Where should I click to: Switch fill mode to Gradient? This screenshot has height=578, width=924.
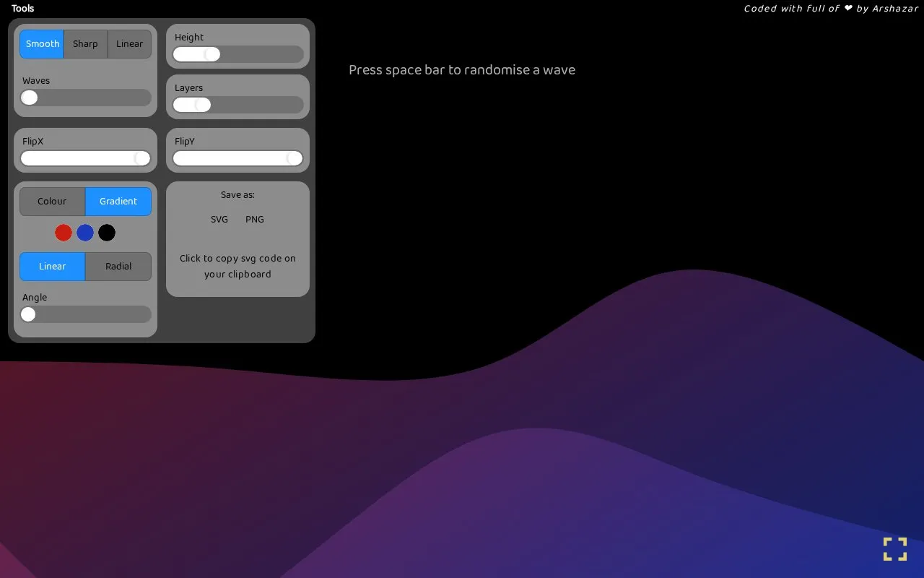pyautogui.click(x=118, y=202)
